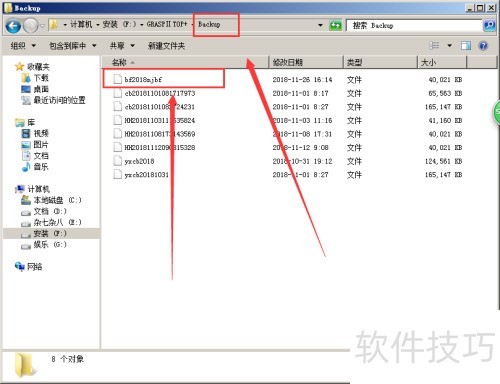The image size is (500, 384).
Task: Open the recent locations dropdown beside Forward
Action: click(42, 26)
